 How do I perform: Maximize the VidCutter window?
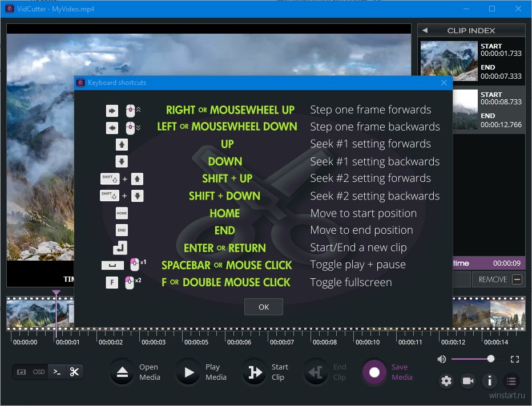tap(491, 9)
